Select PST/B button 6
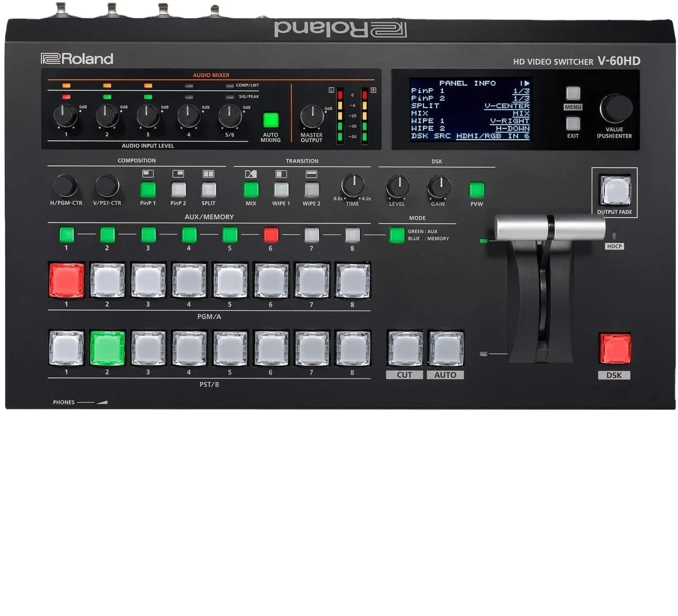678x616 pixels. (x=271, y=348)
